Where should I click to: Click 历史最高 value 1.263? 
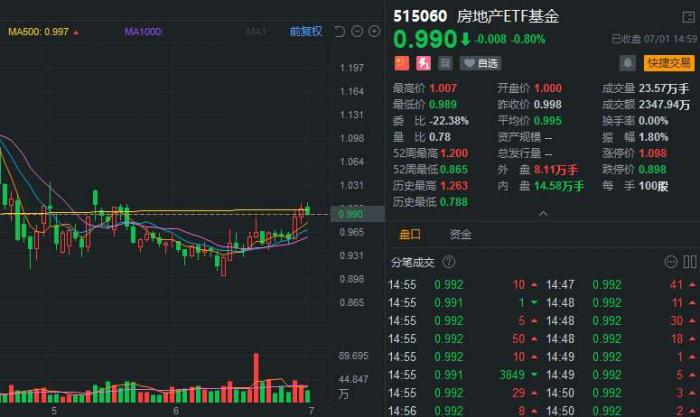pos(454,186)
